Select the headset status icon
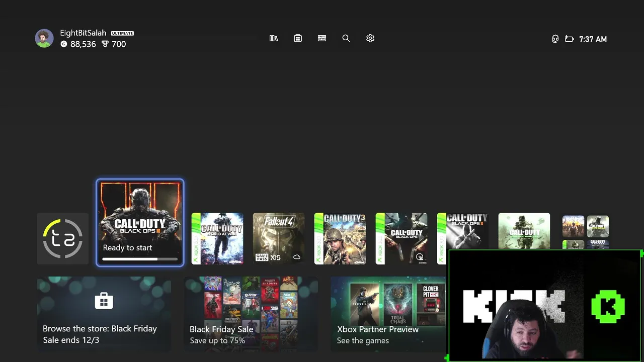Image resolution: width=644 pixels, height=362 pixels. coord(555,39)
